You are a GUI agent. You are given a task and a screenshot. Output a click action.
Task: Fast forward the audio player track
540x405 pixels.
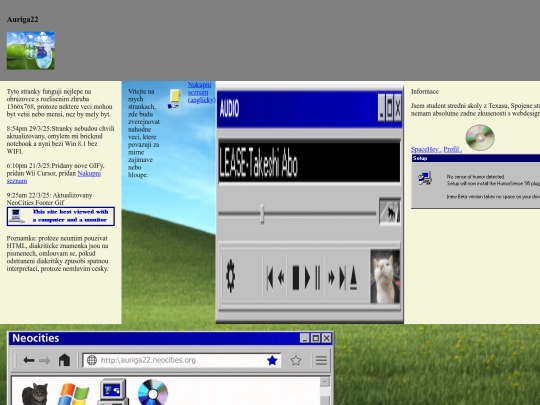click(x=331, y=277)
